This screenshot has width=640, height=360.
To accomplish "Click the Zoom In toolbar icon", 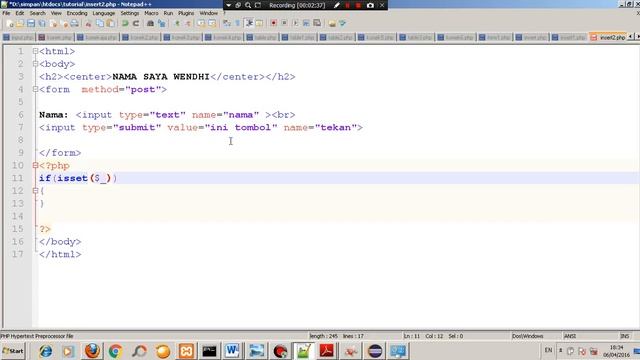I will pyautogui.click(x=177, y=24).
